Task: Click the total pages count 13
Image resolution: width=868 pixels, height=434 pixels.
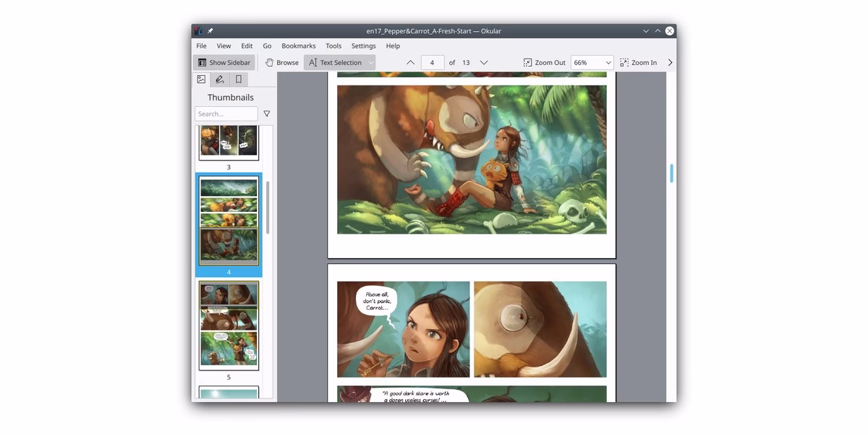Action: (x=466, y=63)
